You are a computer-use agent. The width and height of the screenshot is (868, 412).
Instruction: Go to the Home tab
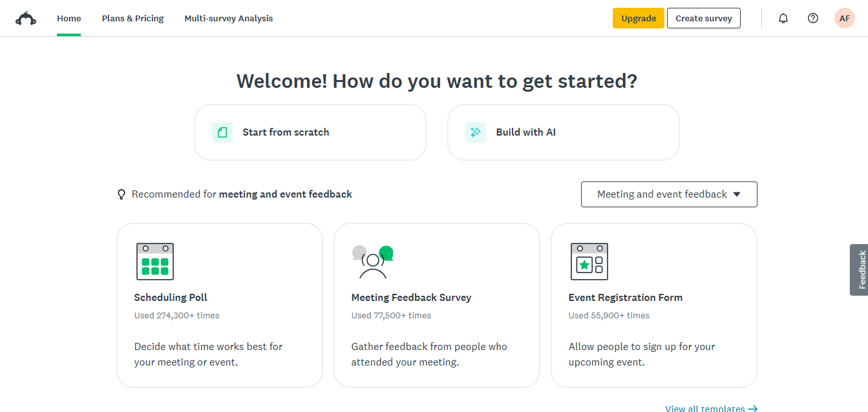pos(69,18)
